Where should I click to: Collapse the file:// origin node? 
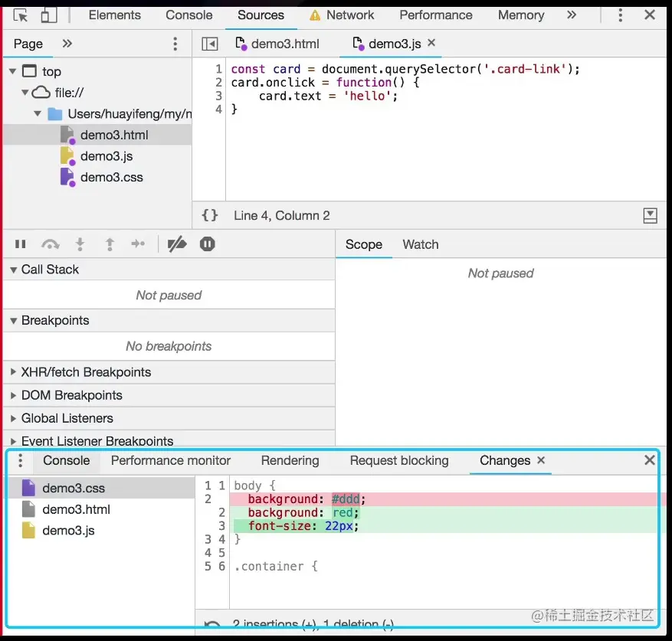25,92
